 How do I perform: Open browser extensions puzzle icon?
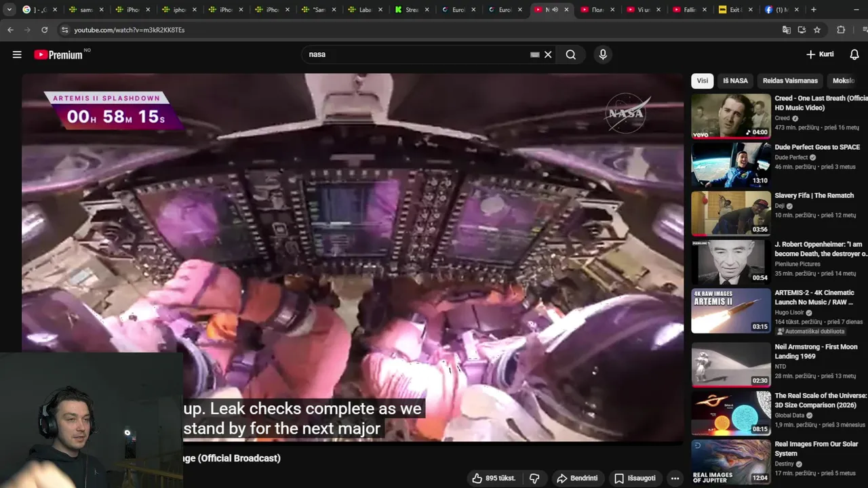pyautogui.click(x=841, y=30)
